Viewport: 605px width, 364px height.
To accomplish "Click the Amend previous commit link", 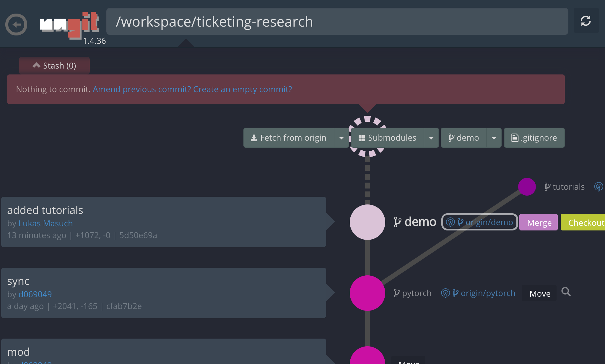I will click(142, 89).
